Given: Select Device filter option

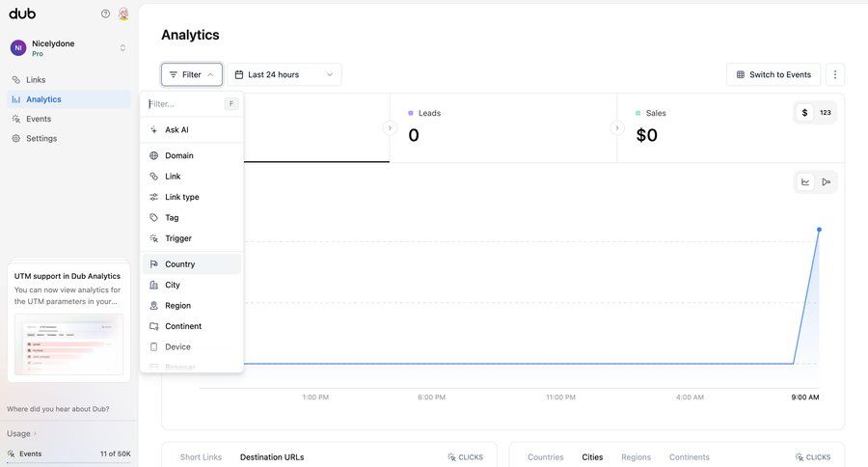Looking at the screenshot, I should click(192, 346).
